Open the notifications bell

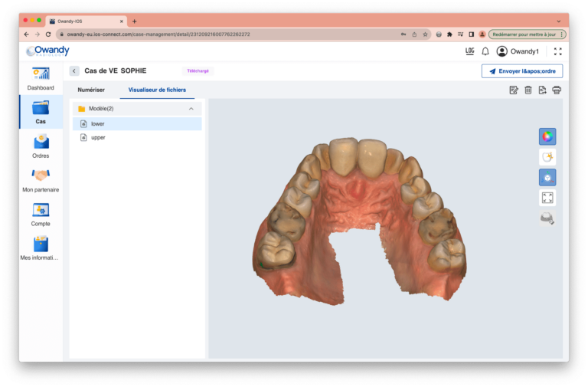485,51
